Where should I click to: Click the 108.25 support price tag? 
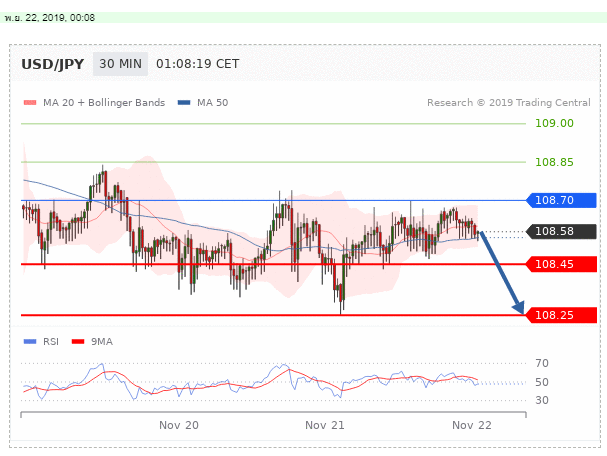(x=561, y=315)
